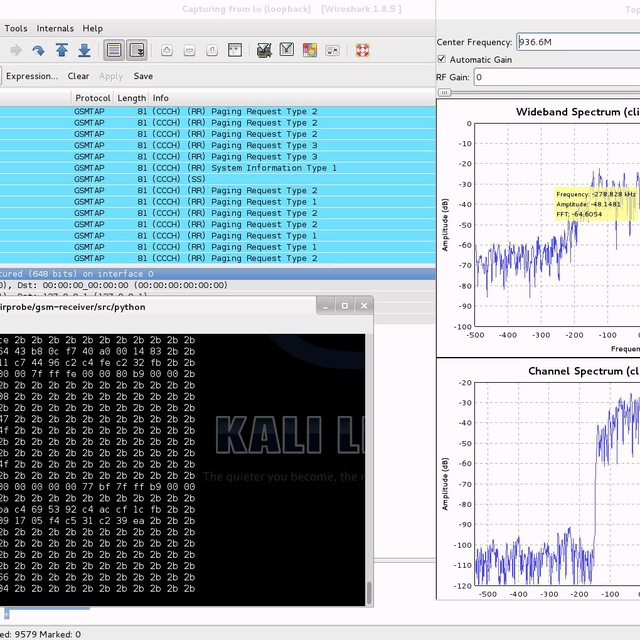The image size is (640, 640).
Task: Open the Internals menu
Action: click(x=55, y=29)
